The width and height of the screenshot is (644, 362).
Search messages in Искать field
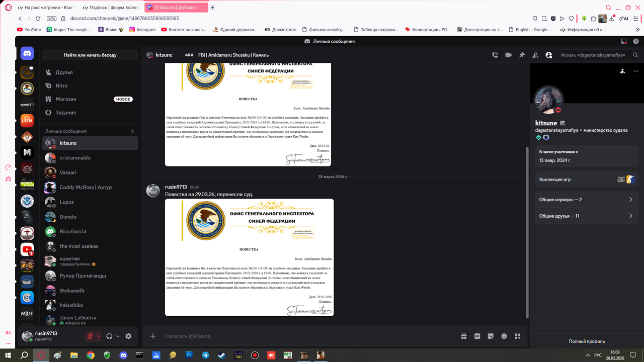pos(600,55)
